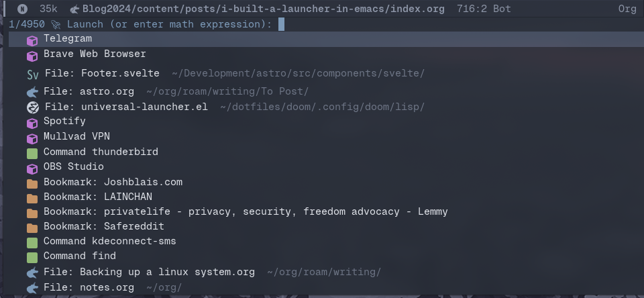This screenshot has height=298, width=644.
Task: Click the evil normal-state N indicator in modeline
Action: (x=23, y=9)
